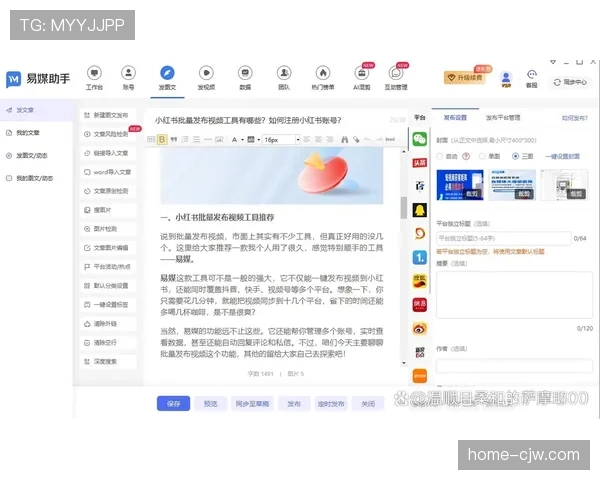The width and height of the screenshot is (600, 480).
Task: Select the second cover thumbnail
Action: (x=512, y=185)
